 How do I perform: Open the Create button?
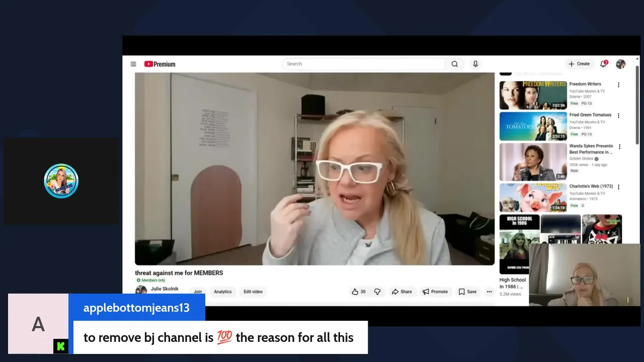pyautogui.click(x=579, y=64)
